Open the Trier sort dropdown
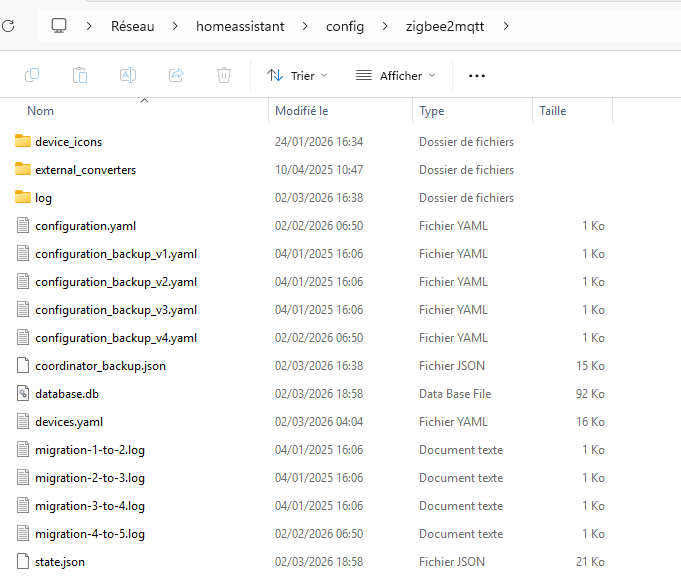This screenshot has width=681, height=588. [297, 75]
